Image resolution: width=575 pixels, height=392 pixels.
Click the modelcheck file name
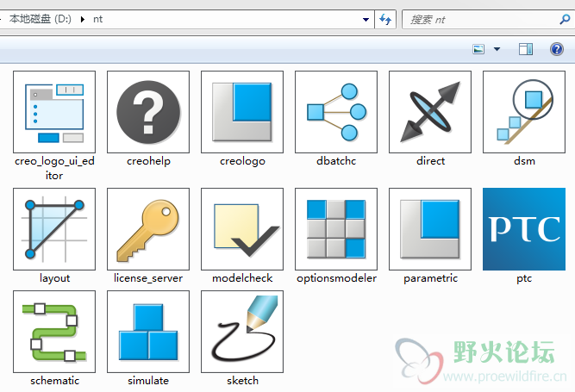[242, 278]
